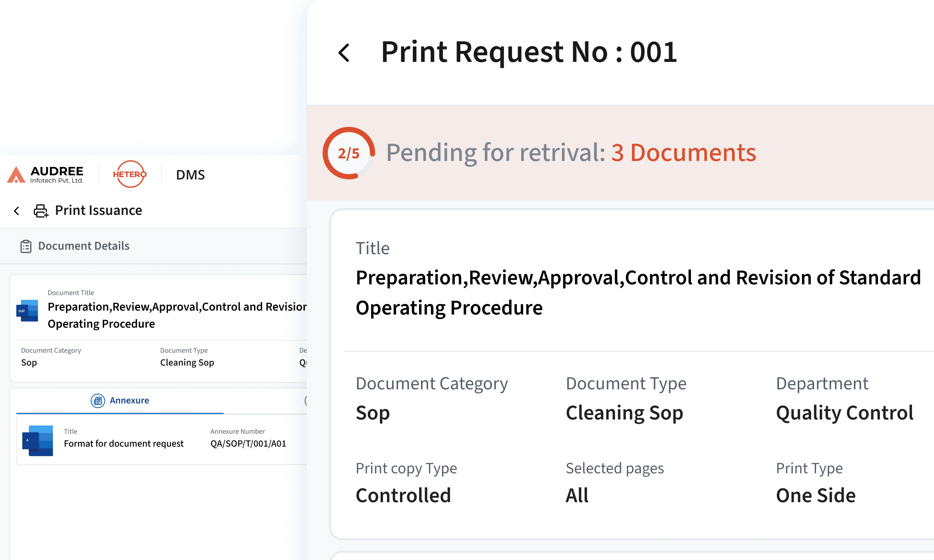Click the back arrow beside Print Request No
This screenshot has width=934, height=560.
(344, 53)
